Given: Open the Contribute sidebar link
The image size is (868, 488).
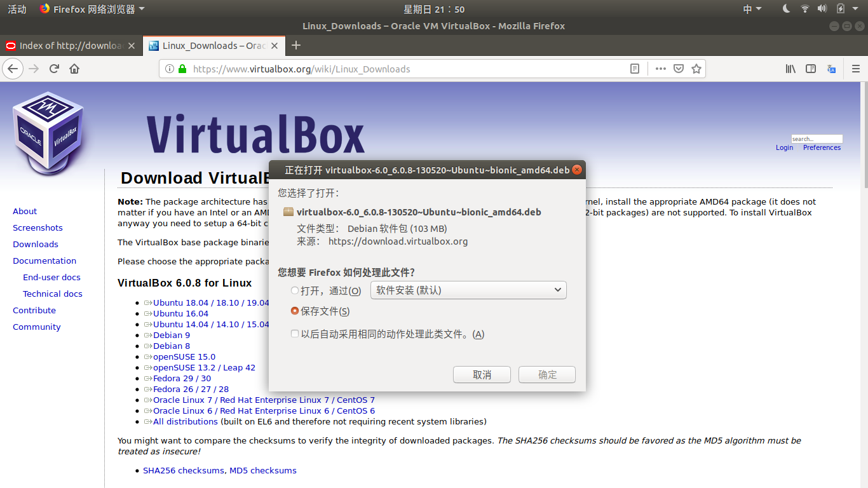Looking at the screenshot, I should tap(34, 310).
